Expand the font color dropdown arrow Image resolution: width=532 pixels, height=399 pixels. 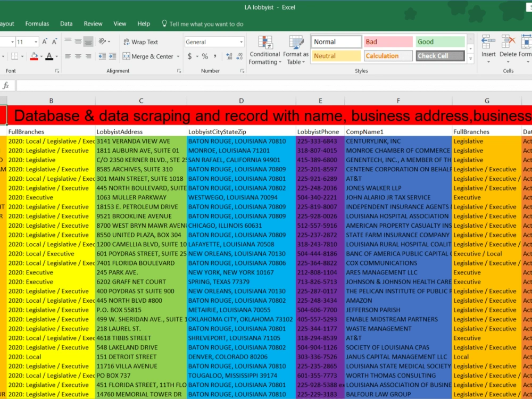click(x=57, y=56)
